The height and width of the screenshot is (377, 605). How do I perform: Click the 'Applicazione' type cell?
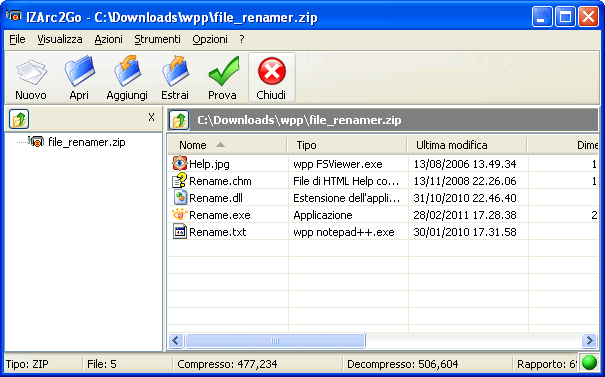point(323,215)
